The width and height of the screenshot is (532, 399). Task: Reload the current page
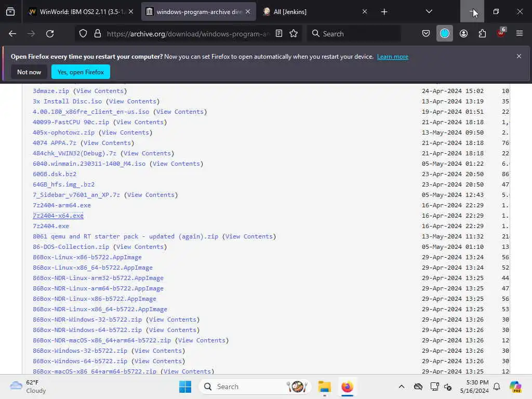[x=50, y=34]
